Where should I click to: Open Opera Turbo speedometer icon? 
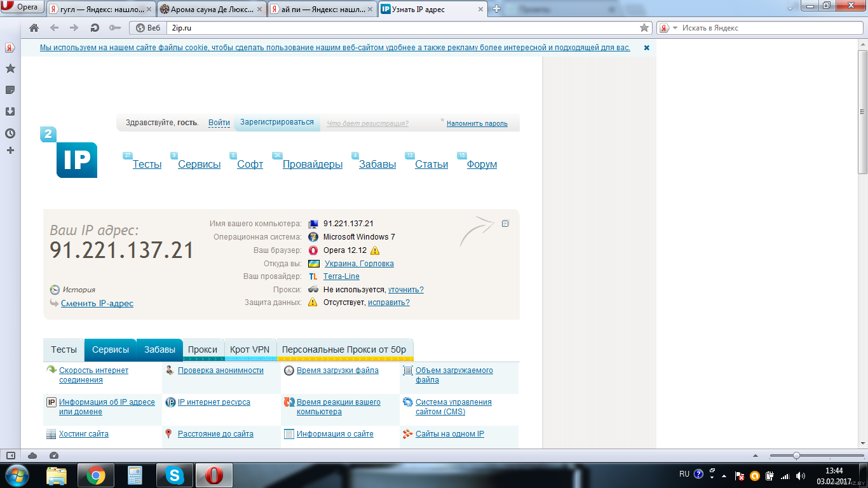pyautogui.click(x=54, y=456)
